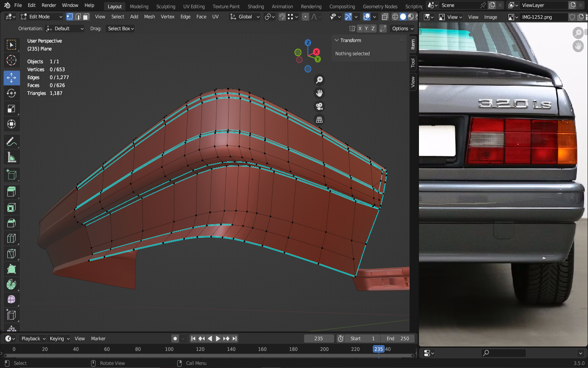This screenshot has width=588, height=368.
Task: Select the Move tool in toolbar
Action: pos(11,78)
